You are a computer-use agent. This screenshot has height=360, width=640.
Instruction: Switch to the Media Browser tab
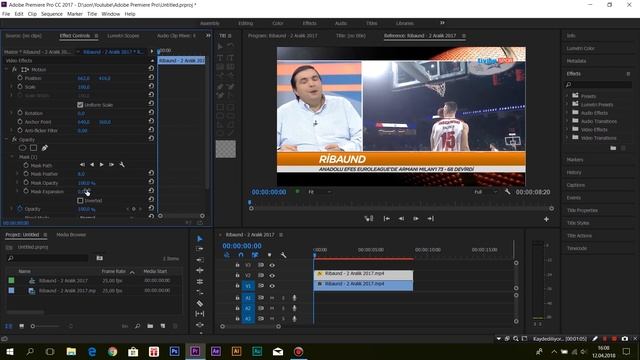[x=71, y=235]
